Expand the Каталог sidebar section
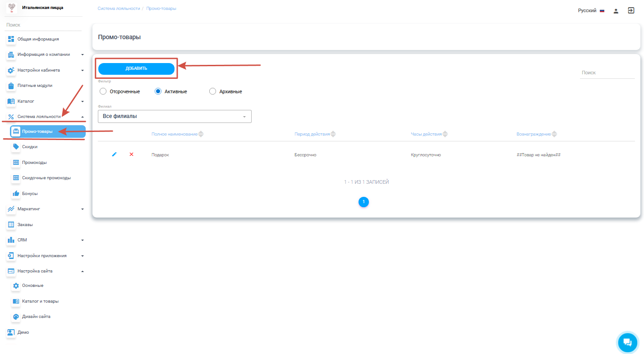This screenshot has height=354, width=644. tap(45, 101)
